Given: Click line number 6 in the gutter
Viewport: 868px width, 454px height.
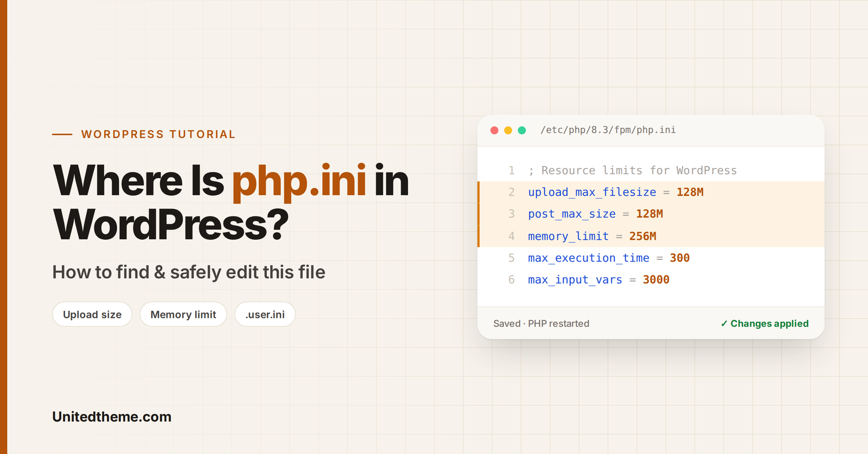Looking at the screenshot, I should pos(512,280).
